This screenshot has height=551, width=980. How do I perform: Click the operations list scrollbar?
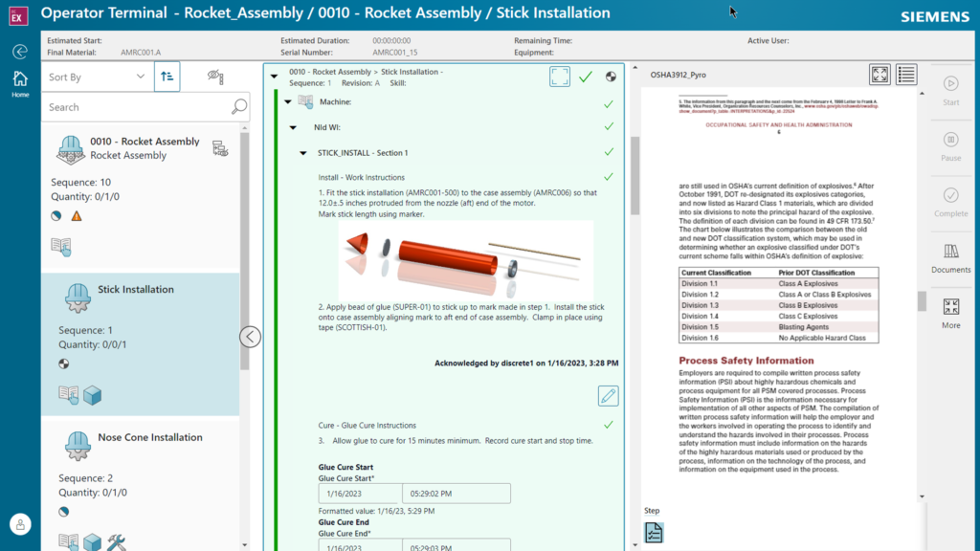244,250
